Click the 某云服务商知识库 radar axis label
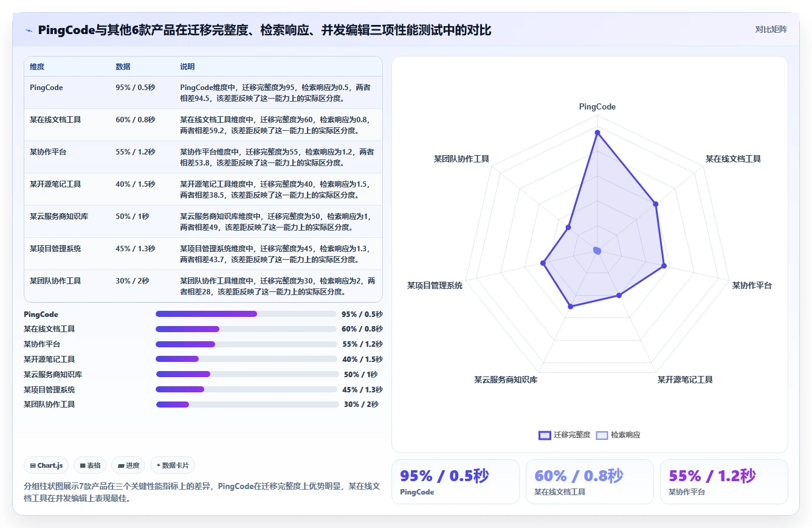 click(x=506, y=380)
